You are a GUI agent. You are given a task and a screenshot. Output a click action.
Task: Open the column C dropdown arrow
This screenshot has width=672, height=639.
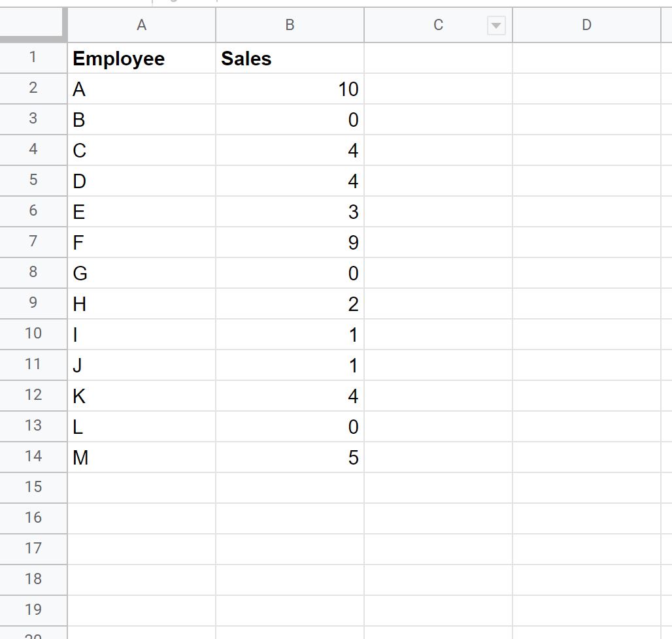tap(496, 25)
